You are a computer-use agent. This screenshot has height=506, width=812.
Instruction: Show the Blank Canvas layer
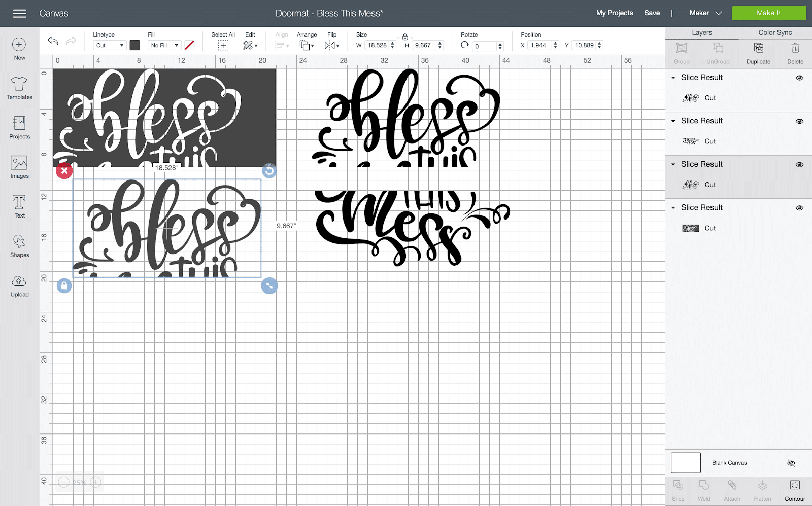791,463
